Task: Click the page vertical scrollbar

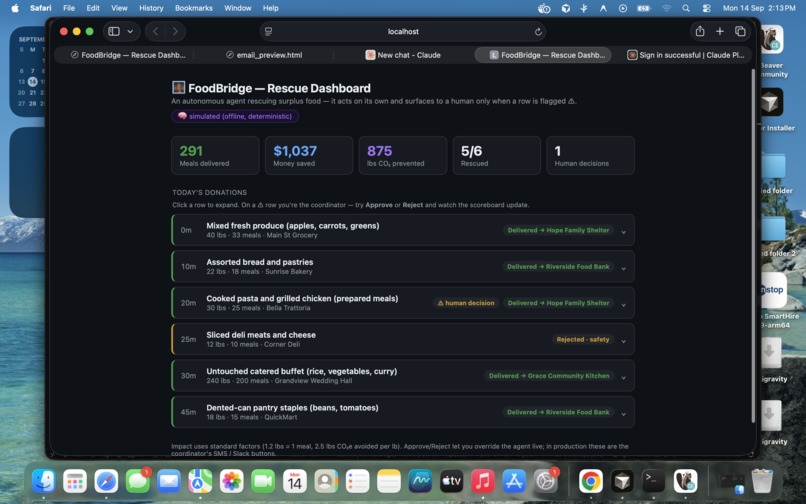Action: (x=753, y=247)
